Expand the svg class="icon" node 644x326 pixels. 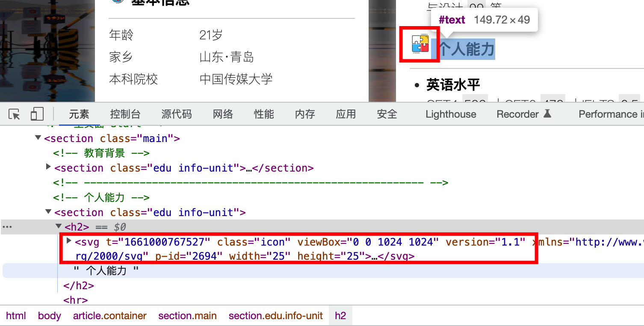tap(69, 241)
